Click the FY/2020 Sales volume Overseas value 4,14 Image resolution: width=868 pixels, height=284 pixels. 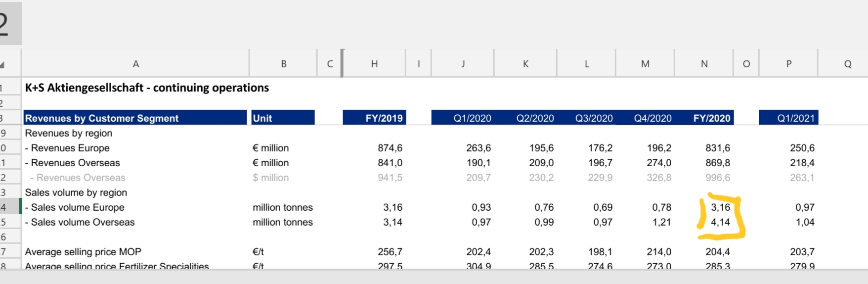pyautogui.click(x=720, y=222)
